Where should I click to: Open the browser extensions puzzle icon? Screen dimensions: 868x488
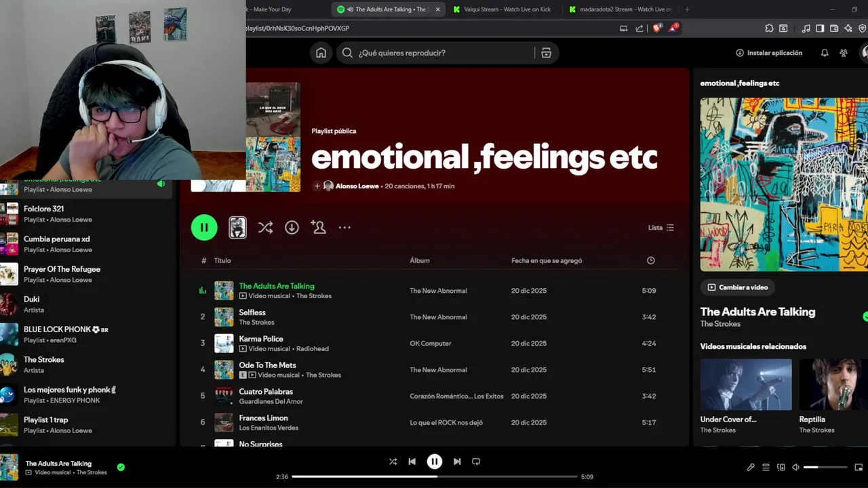[769, 28]
